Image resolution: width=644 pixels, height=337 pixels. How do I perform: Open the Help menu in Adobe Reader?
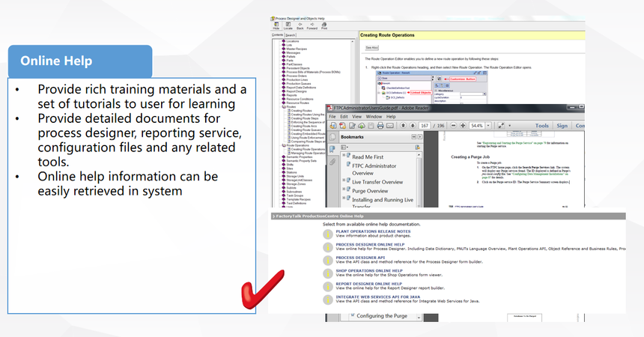tap(391, 117)
